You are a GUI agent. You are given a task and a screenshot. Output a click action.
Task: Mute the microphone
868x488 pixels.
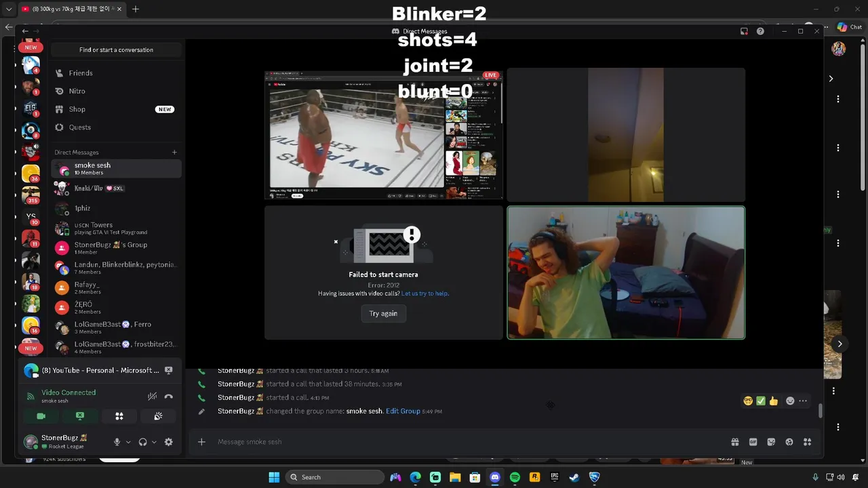pos(117,442)
